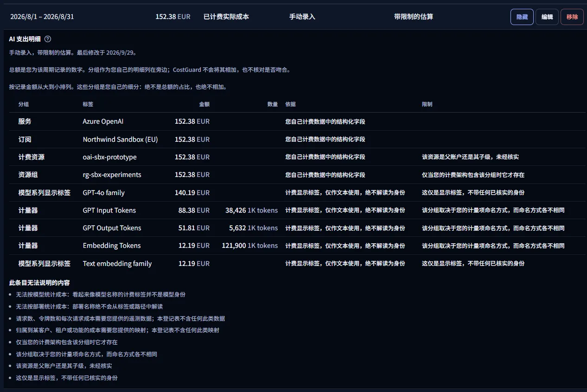Click the 标签 column header
Image resolution: width=587 pixels, height=392 pixels.
(88, 104)
